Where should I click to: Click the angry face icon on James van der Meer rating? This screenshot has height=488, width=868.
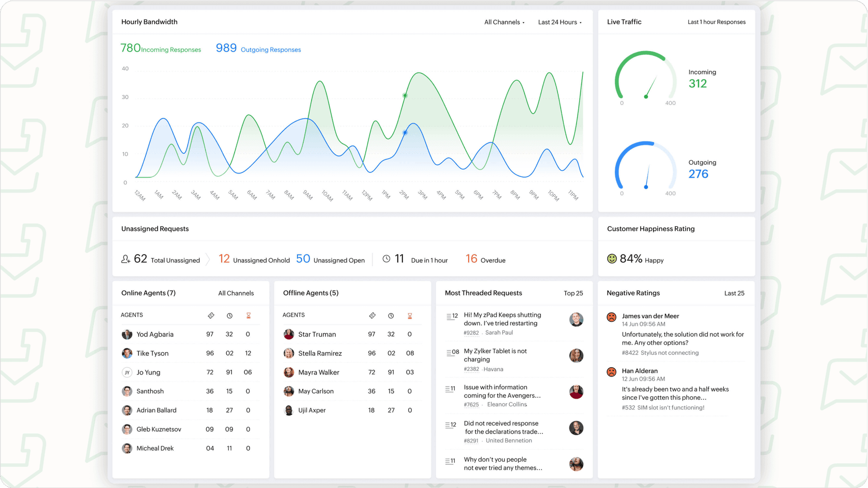(x=612, y=317)
